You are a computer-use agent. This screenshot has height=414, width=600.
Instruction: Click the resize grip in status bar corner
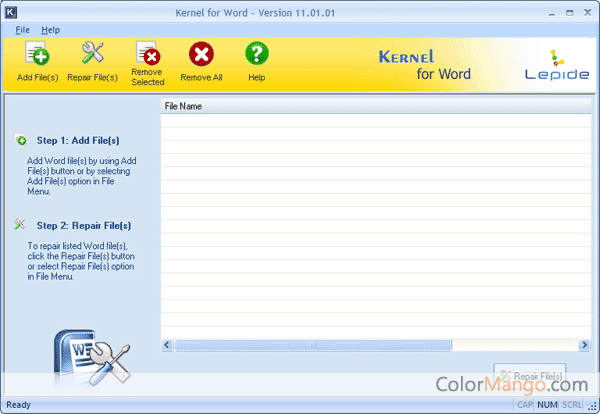click(x=593, y=406)
